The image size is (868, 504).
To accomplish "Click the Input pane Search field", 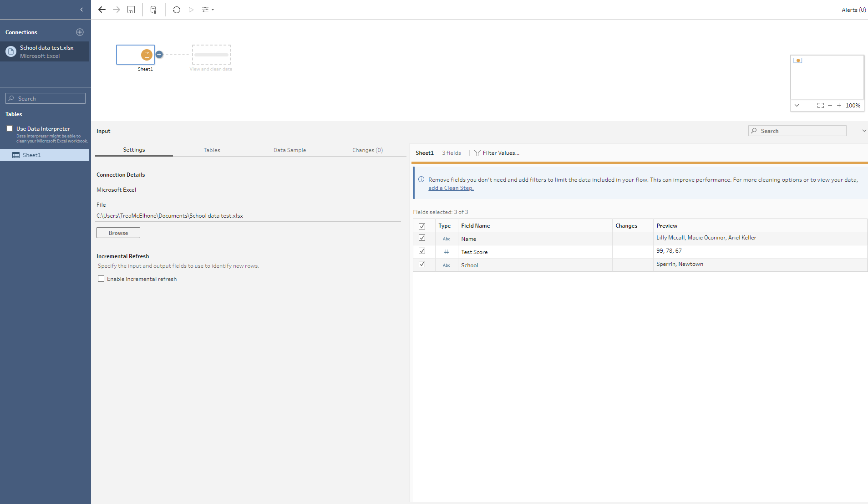I will pos(797,131).
